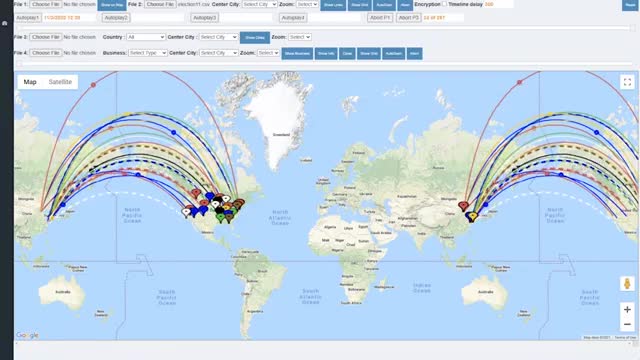Click Choose File for File 1
This screenshot has height=360, width=640.
46,4
